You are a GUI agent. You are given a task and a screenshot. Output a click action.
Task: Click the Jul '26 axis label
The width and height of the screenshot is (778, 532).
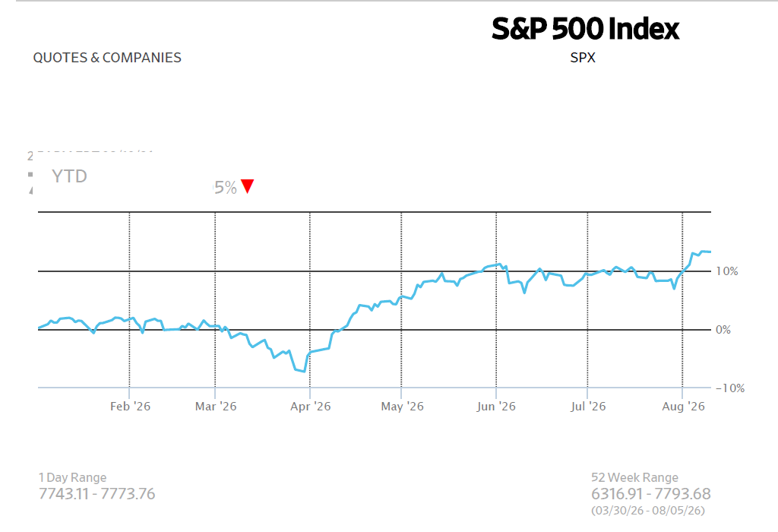(588, 407)
